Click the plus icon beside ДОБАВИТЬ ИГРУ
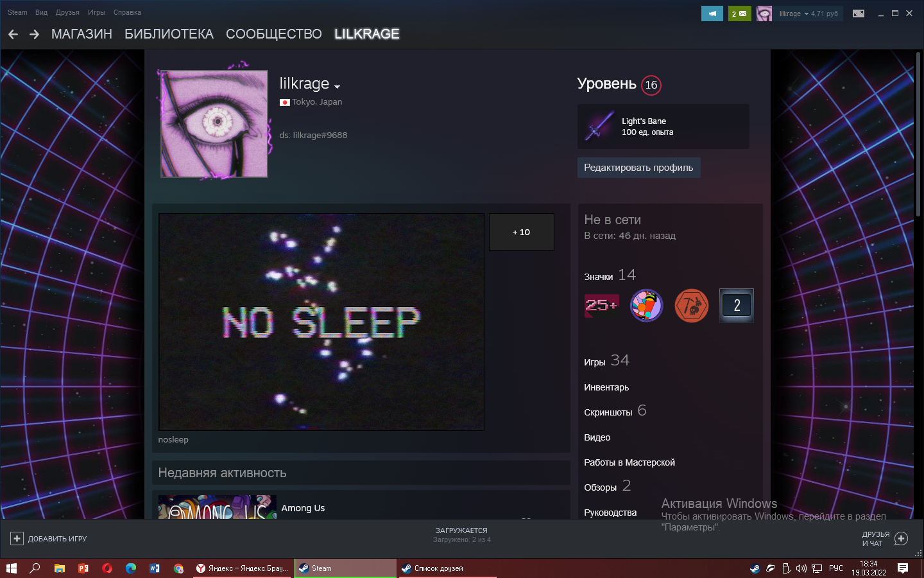924x578 pixels. pos(17,539)
